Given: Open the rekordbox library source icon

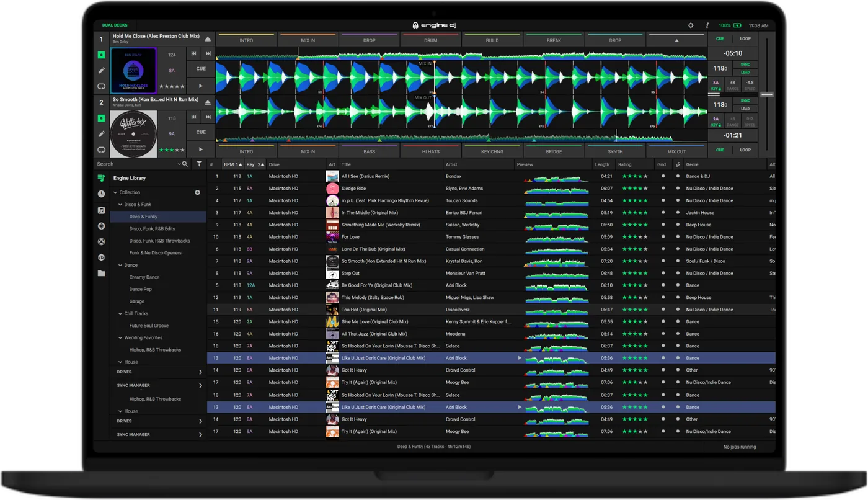Looking at the screenshot, I should click(102, 257).
